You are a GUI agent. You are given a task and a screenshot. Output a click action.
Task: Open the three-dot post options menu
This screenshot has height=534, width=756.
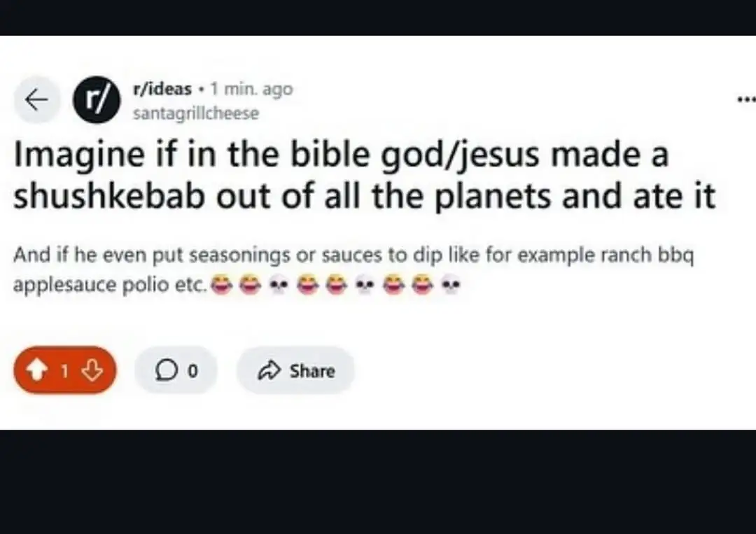[x=746, y=100]
